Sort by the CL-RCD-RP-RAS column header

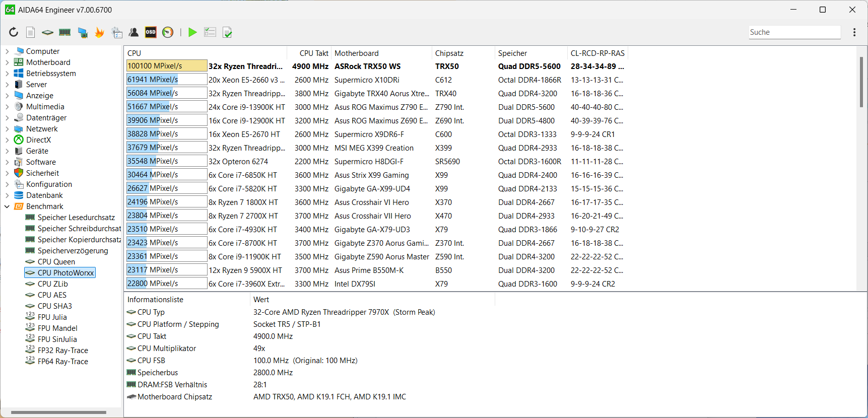[597, 53]
